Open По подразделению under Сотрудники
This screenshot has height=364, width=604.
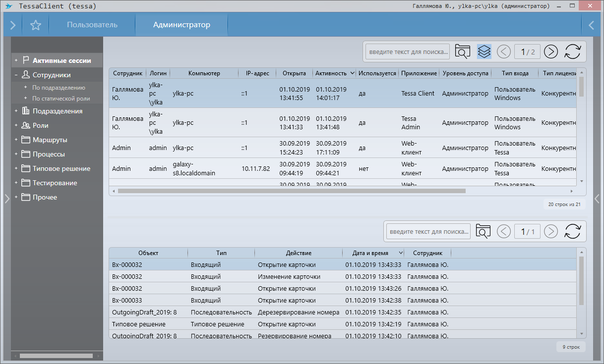[59, 88]
